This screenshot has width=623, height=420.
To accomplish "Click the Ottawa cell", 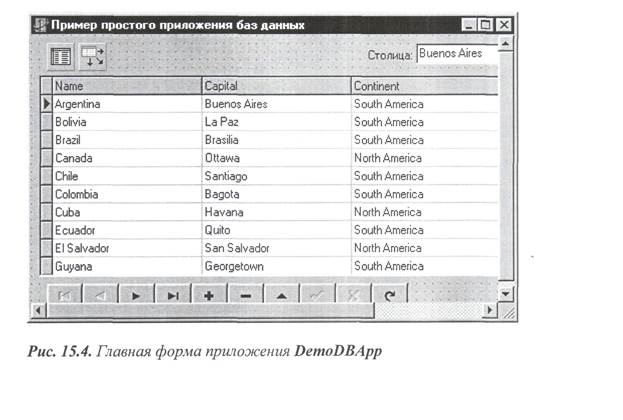I will pos(277,158).
